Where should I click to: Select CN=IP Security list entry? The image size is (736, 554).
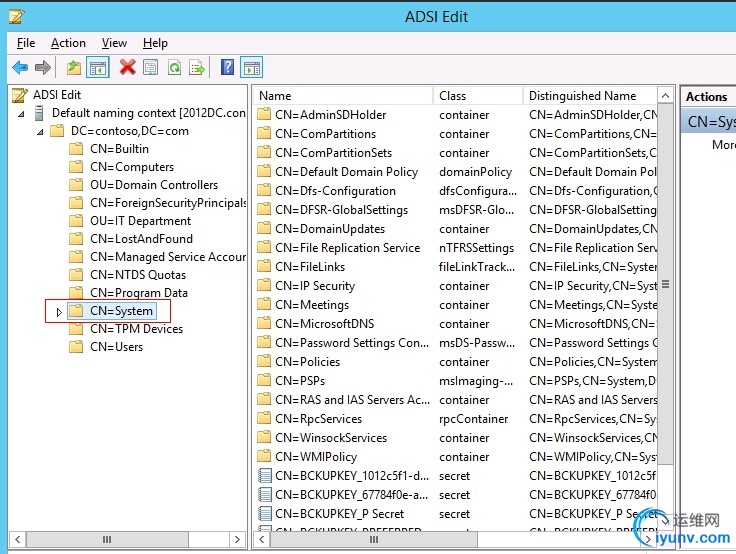point(315,285)
